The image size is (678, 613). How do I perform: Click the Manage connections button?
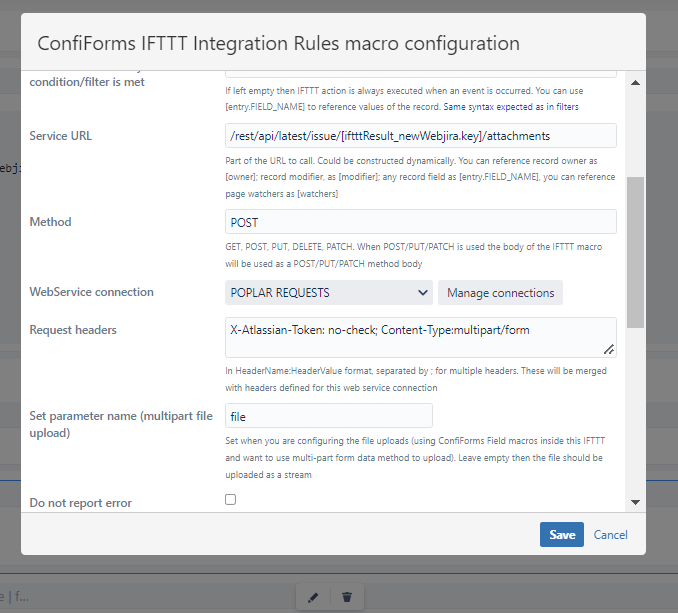500,292
